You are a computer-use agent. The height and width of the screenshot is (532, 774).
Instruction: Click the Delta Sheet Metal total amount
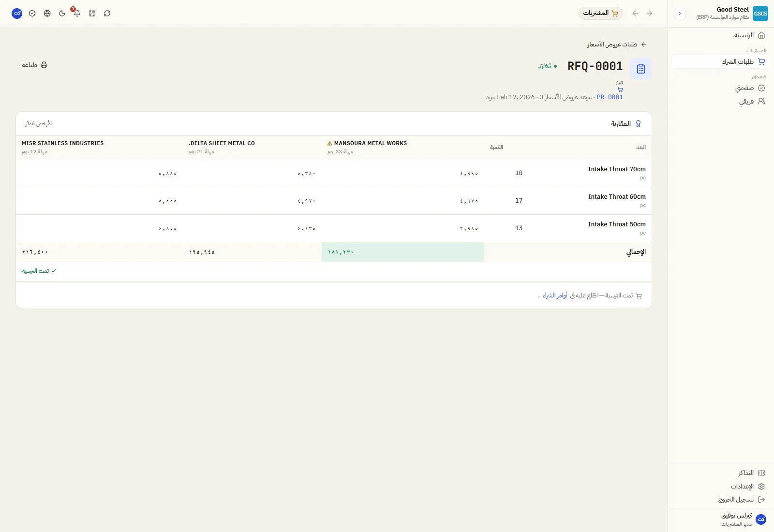[x=202, y=252]
